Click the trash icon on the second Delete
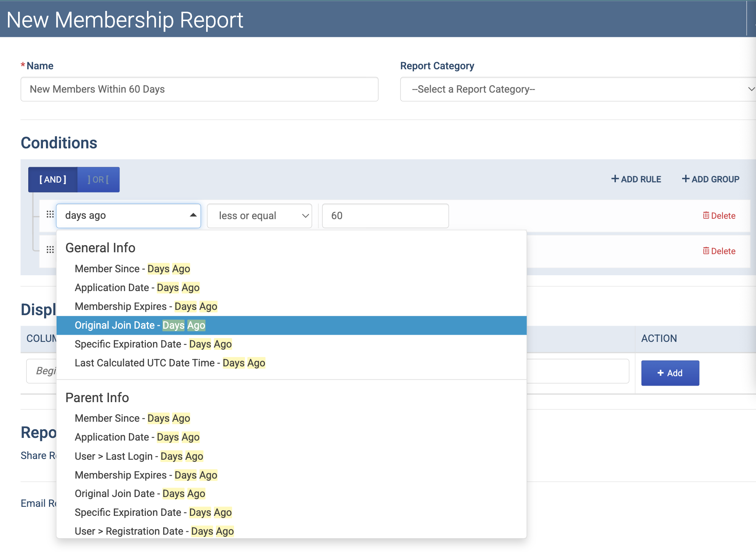The width and height of the screenshot is (756, 552). click(x=706, y=251)
